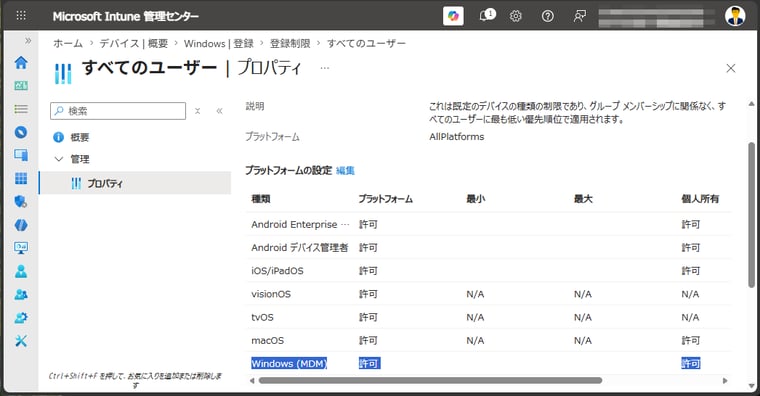
Task: Open Groups in the sidebar
Action: [21, 295]
